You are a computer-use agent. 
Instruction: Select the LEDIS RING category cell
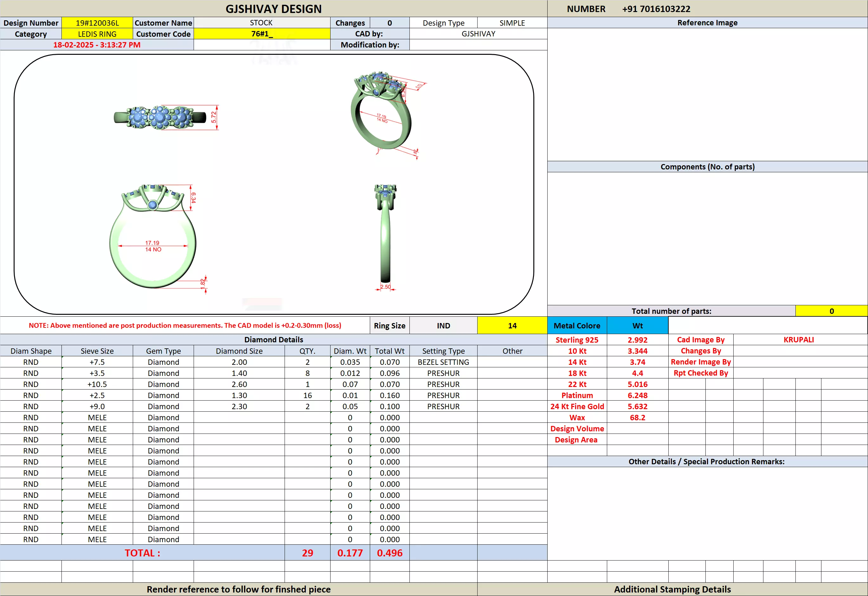tap(97, 34)
